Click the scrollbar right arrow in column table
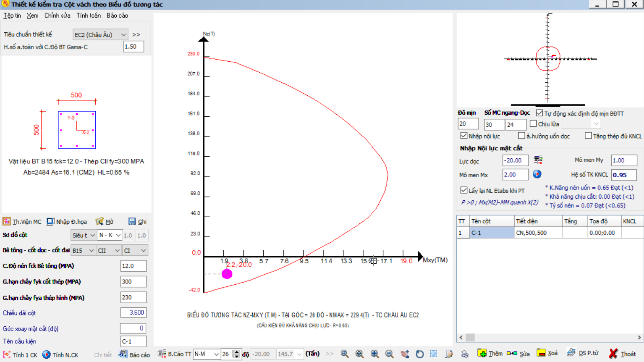 coord(639,337)
